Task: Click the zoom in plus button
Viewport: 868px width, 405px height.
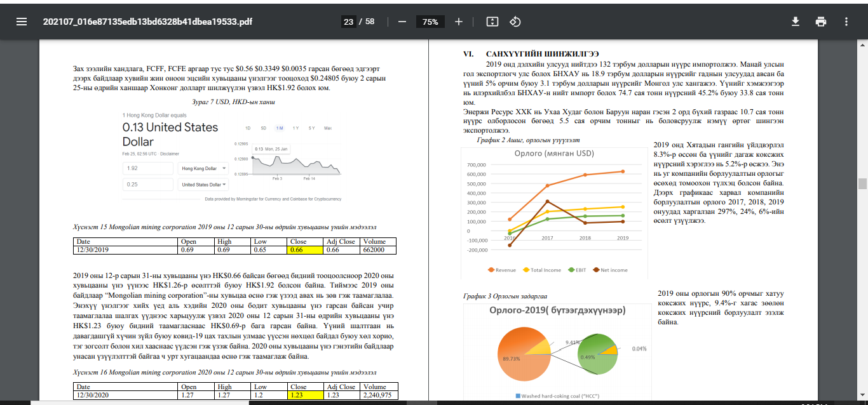Action: (459, 22)
